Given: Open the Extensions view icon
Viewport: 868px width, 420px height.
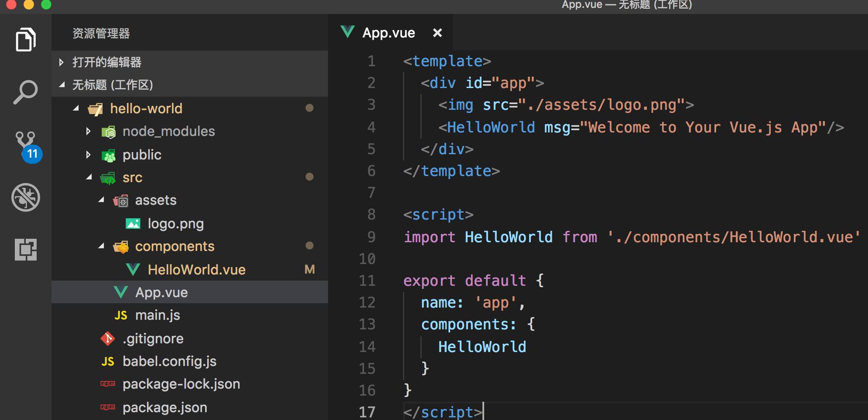Looking at the screenshot, I should 26,250.
